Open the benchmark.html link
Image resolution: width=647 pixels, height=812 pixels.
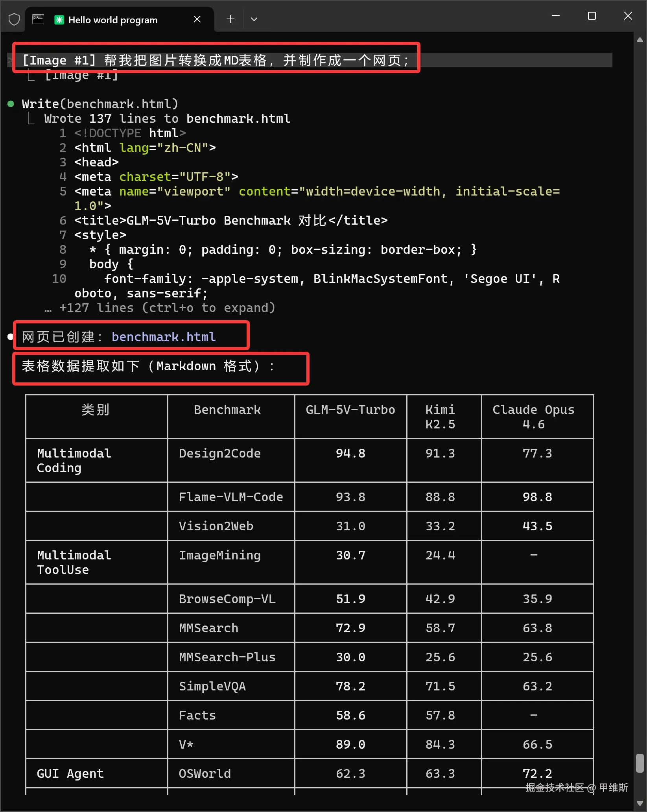coord(164,337)
